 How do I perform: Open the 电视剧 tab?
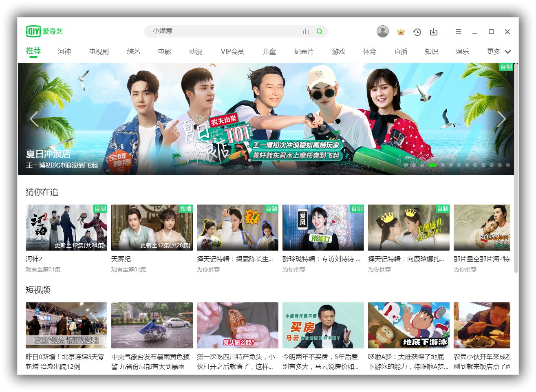point(99,52)
